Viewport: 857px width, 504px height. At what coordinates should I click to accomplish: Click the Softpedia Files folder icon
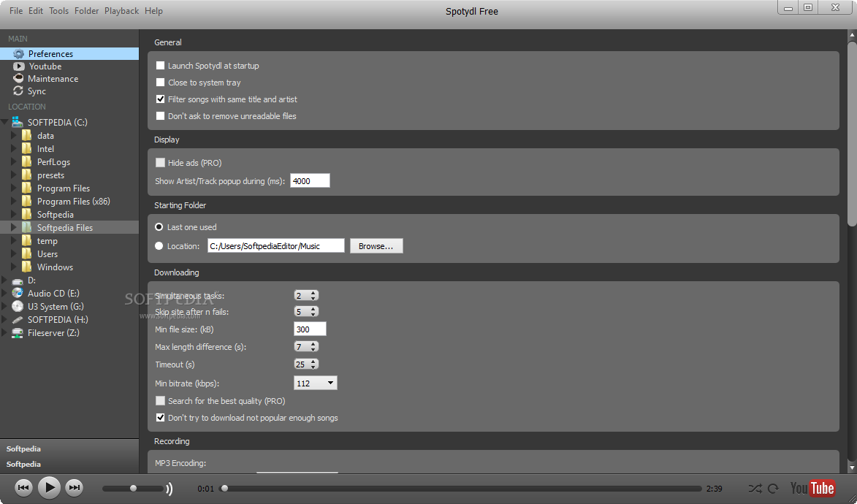pyautogui.click(x=26, y=227)
